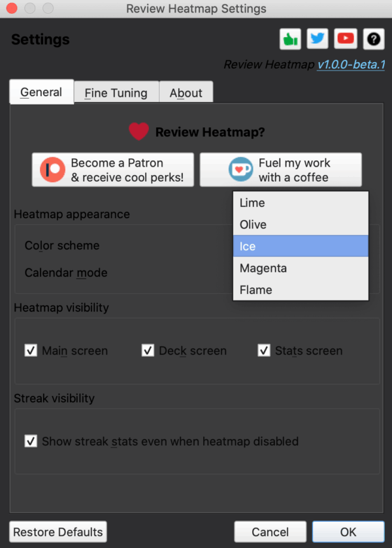This screenshot has height=548, width=392.
Task: Uncheck the Main screen visibility checkbox
Action: [x=31, y=350]
